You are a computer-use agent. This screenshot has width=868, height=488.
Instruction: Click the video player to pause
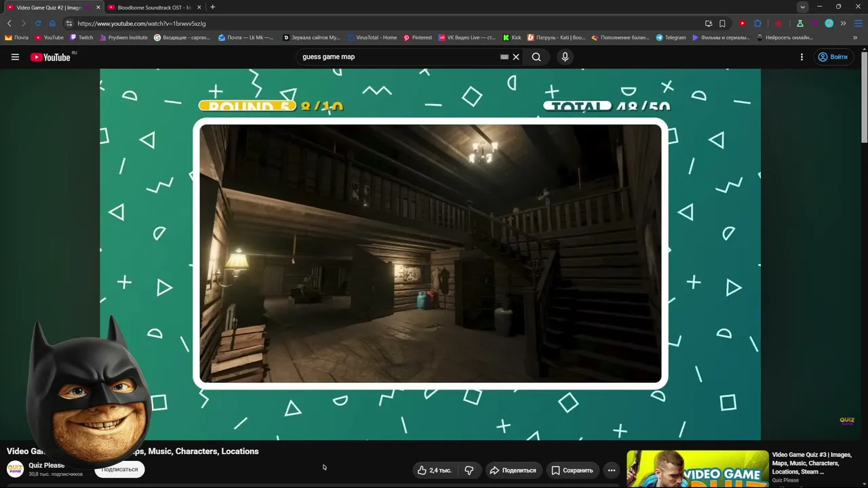430,254
